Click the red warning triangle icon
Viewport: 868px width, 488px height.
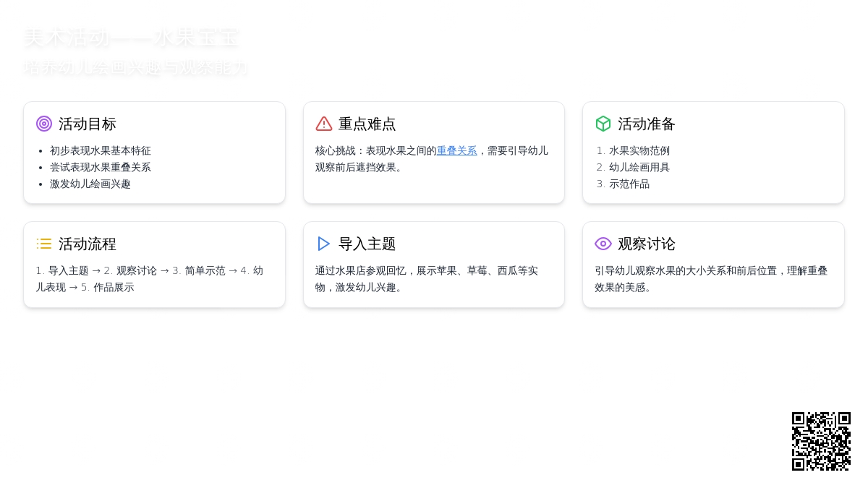[x=324, y=124]
